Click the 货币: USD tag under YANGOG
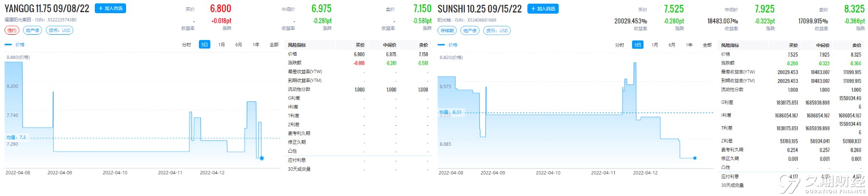This screenshot has width=868, height=196. coord(60,30)
